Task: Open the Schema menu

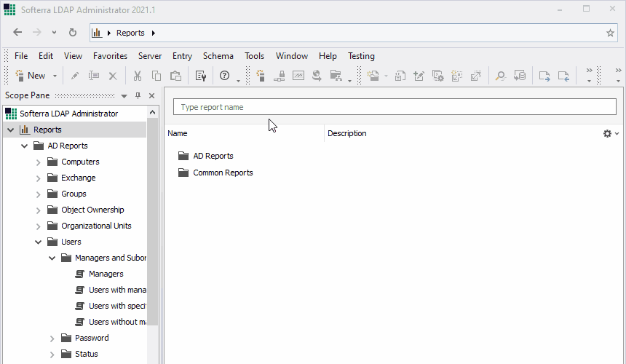Action: tap(218, 56)
